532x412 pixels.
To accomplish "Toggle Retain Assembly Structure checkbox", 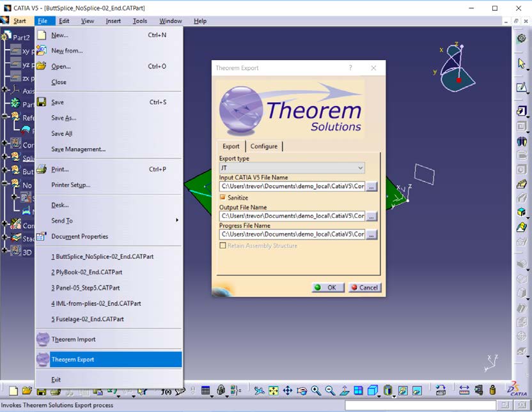I will (223, 245).
